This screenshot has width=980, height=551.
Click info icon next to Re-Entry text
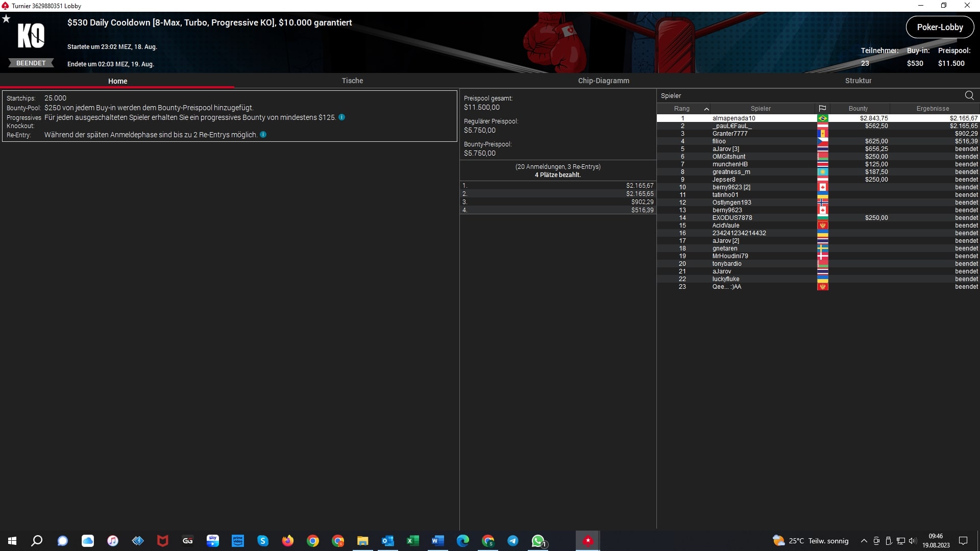pos(263,135)
